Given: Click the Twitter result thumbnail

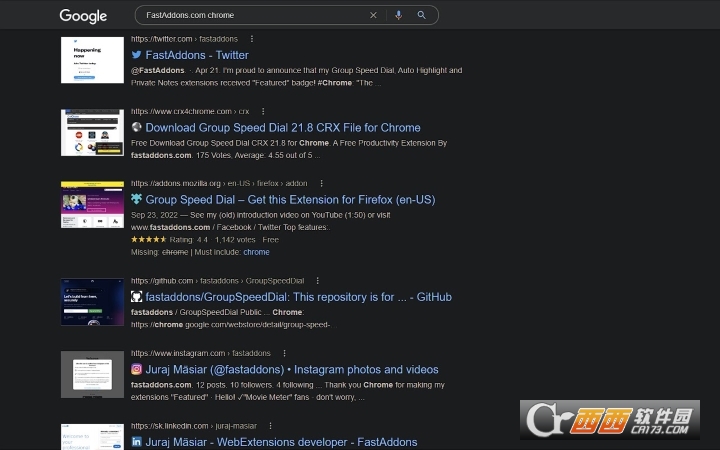Looking at the screenshot, I should click(x=92, y=60).
